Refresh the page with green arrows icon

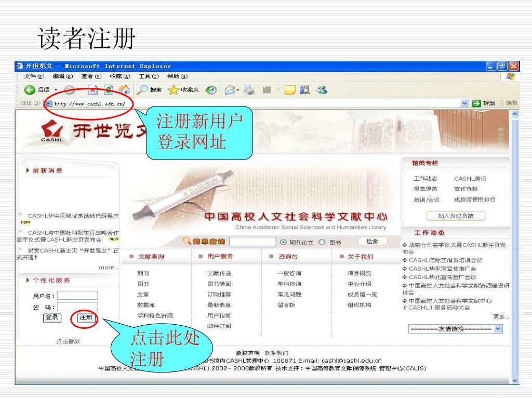click(x=109, y=89)
